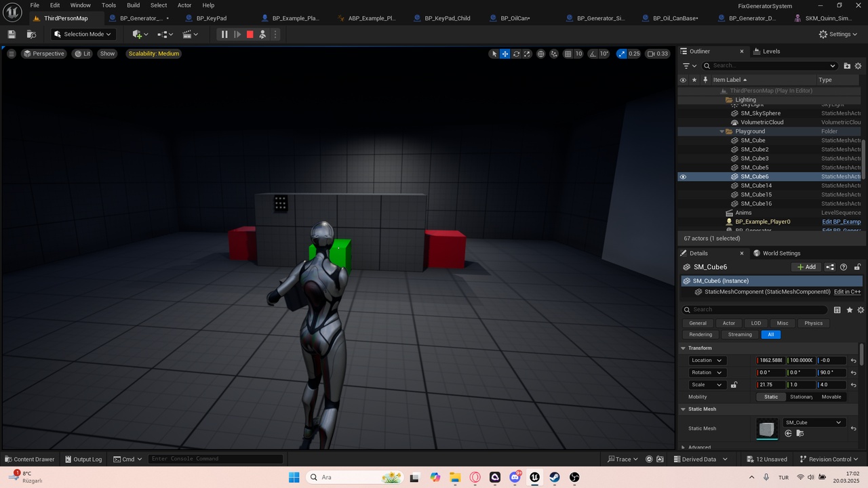This screenshot has width=868, height=488.
Task: Pause the play-in-editor simulation
Action: pyautogui.click(x=224, y=34)
